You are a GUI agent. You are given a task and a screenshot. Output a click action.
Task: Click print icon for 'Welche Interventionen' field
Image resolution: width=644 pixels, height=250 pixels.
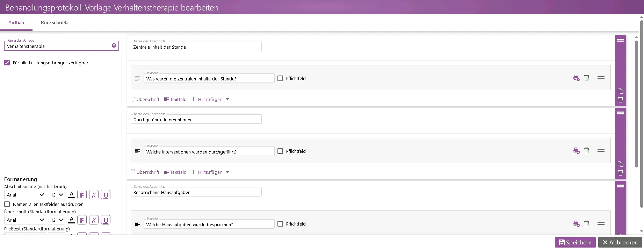[576, 151]
